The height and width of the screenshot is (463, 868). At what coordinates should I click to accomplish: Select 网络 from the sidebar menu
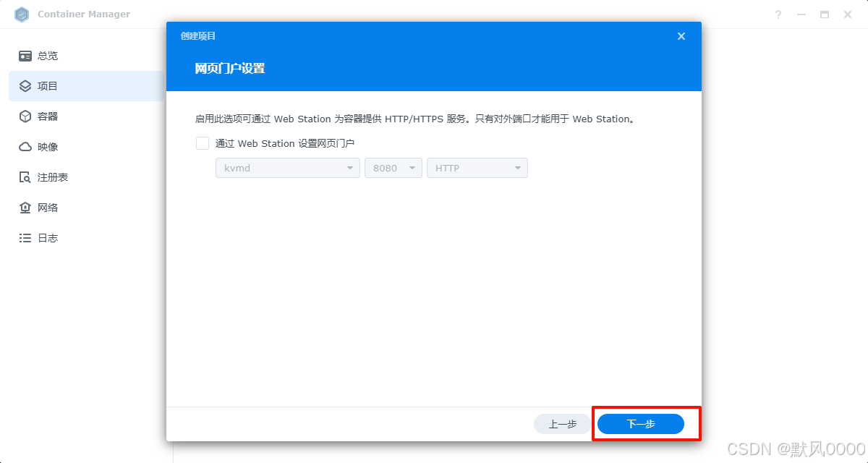click(45, 207)
